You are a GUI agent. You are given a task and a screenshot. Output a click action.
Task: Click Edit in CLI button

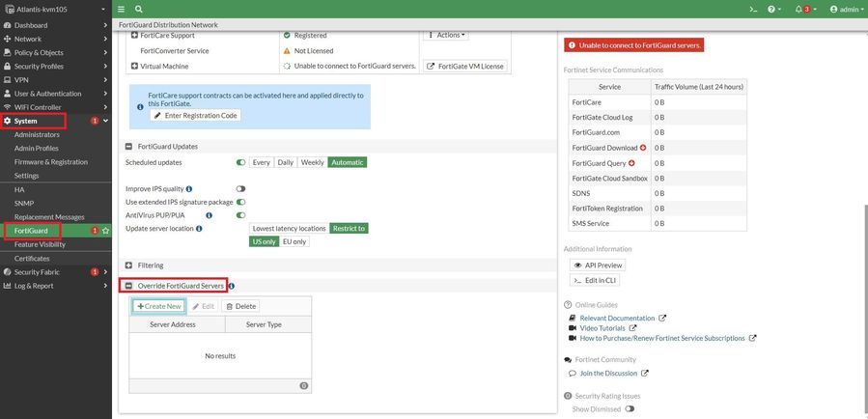595,280
